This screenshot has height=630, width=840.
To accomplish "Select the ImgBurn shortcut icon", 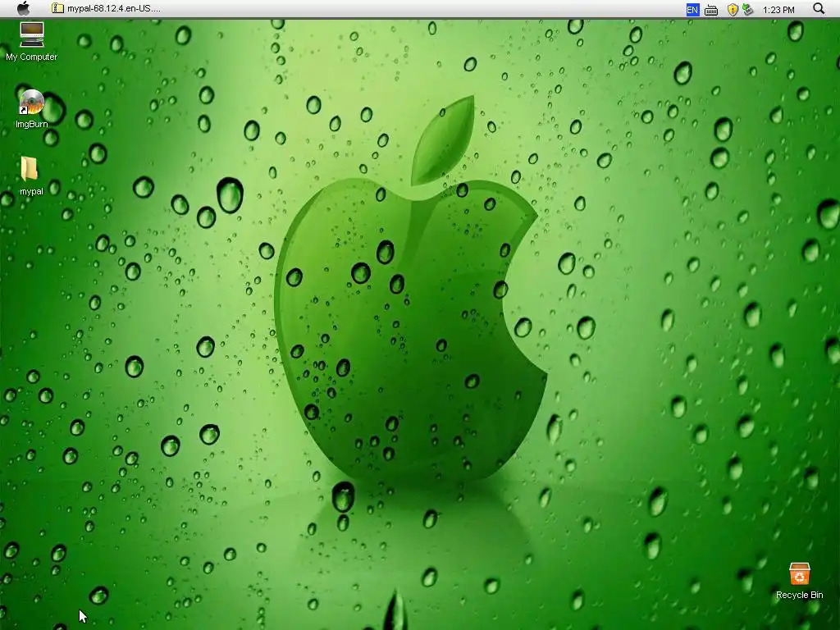I will coord(32,109).
